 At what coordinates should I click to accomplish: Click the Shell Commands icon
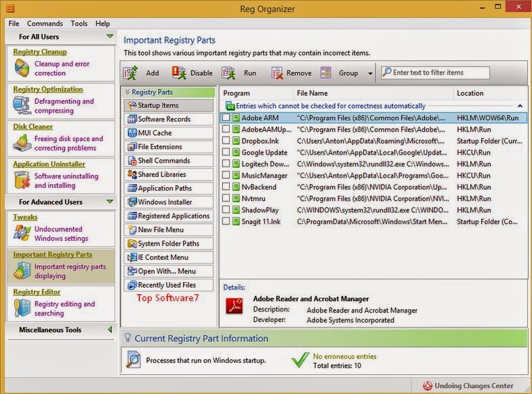(x=132, y=161)
